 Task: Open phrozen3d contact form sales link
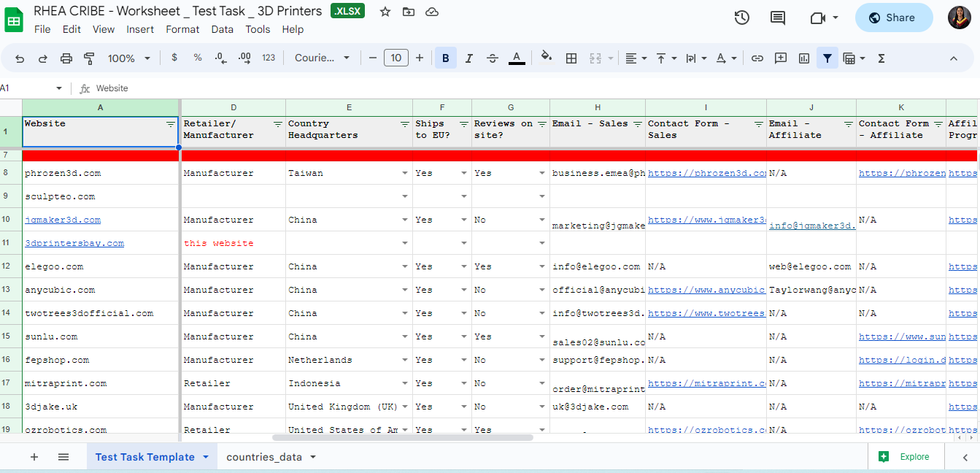click(706, 173)
